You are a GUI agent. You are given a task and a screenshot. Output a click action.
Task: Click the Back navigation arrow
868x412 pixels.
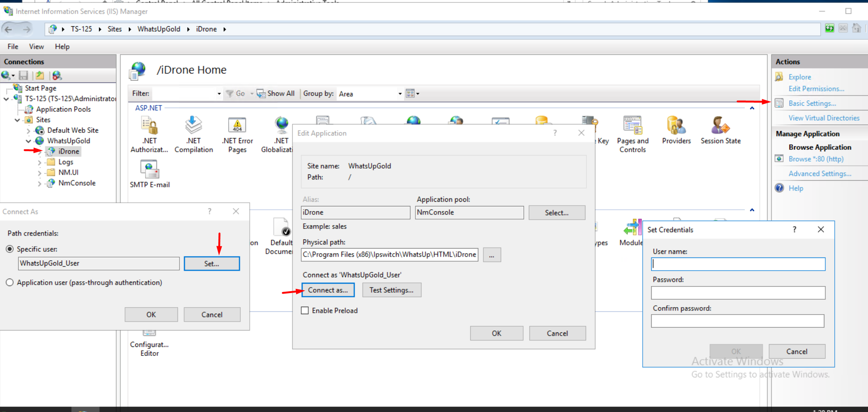tap(8, 29)
